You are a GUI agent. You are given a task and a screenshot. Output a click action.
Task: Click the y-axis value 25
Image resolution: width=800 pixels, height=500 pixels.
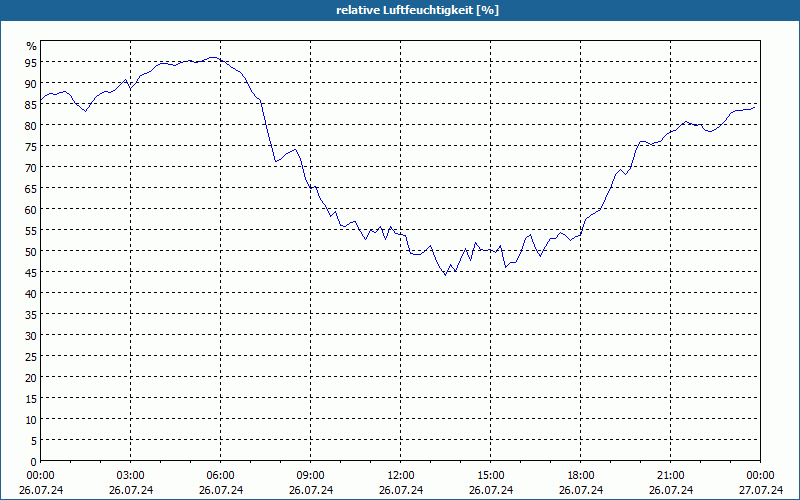coord(31,356)
